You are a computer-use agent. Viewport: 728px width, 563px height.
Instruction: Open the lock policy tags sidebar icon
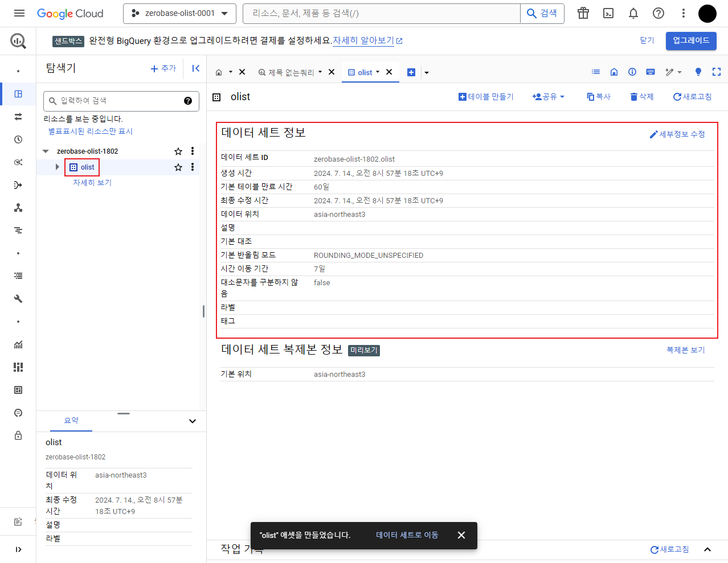coord(18,435)
